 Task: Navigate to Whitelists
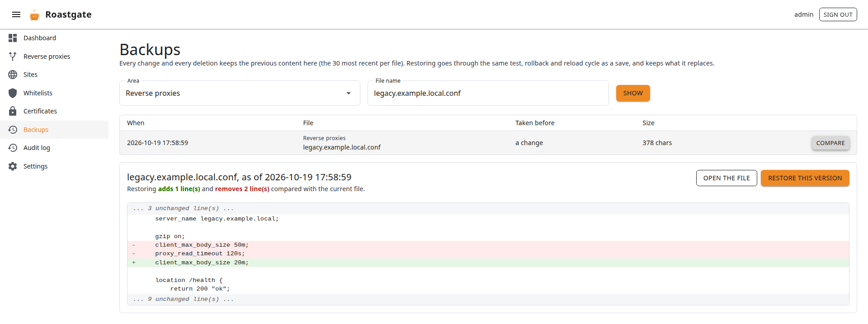click(54, 93)
